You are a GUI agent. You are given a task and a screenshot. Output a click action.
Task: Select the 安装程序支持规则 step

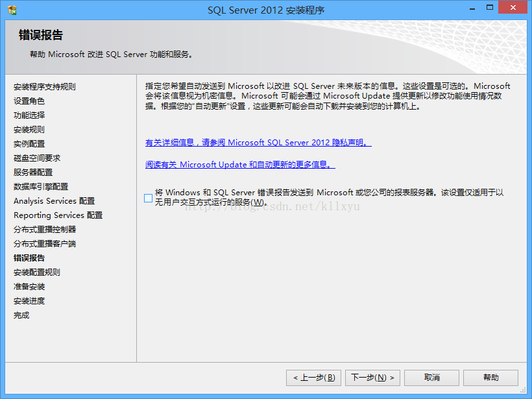[x=45, y=87]
